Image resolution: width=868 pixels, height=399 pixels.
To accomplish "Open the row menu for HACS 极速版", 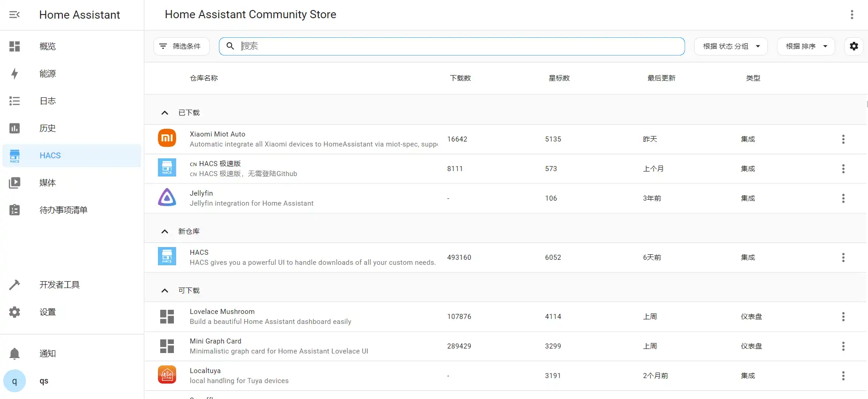I will [x=843, y=169].
